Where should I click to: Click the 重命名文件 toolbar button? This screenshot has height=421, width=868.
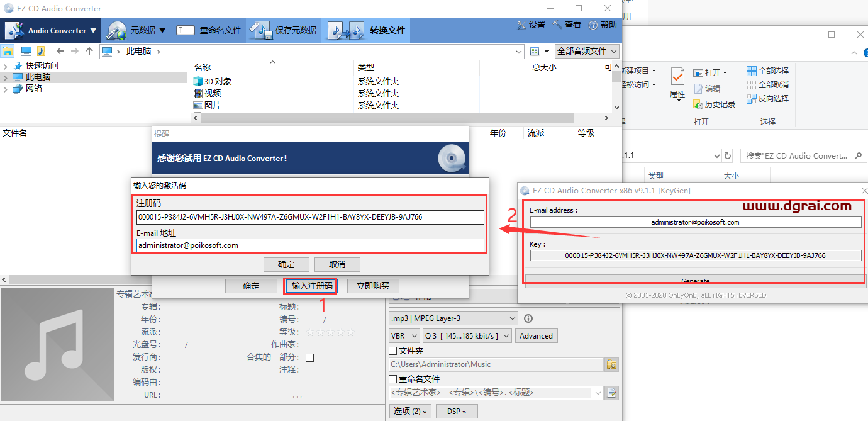point(209,30)
